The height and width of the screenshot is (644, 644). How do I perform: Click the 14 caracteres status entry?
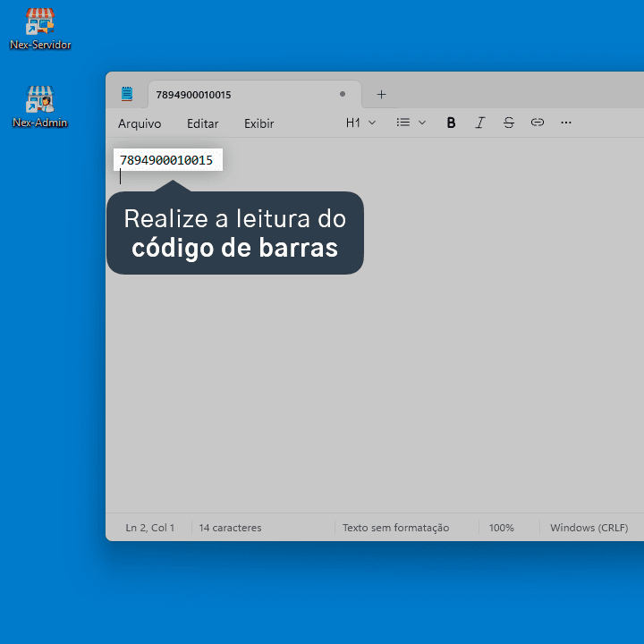[230, 528]
